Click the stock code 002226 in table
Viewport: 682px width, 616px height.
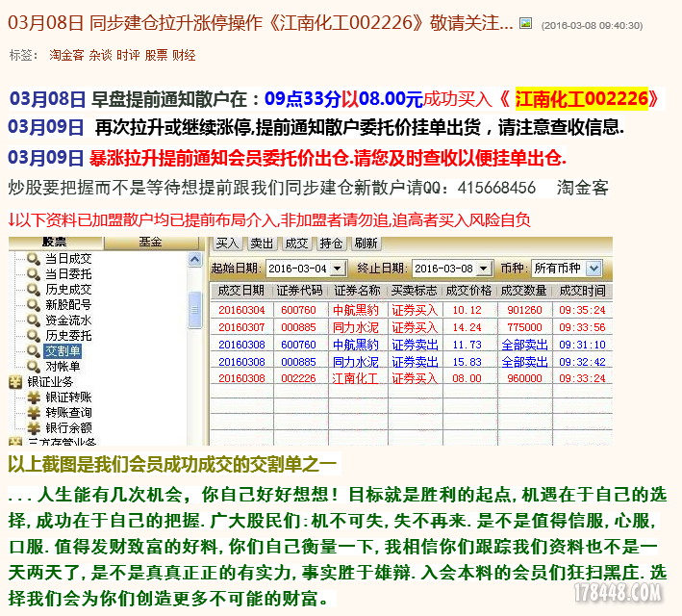click(298, 378)
